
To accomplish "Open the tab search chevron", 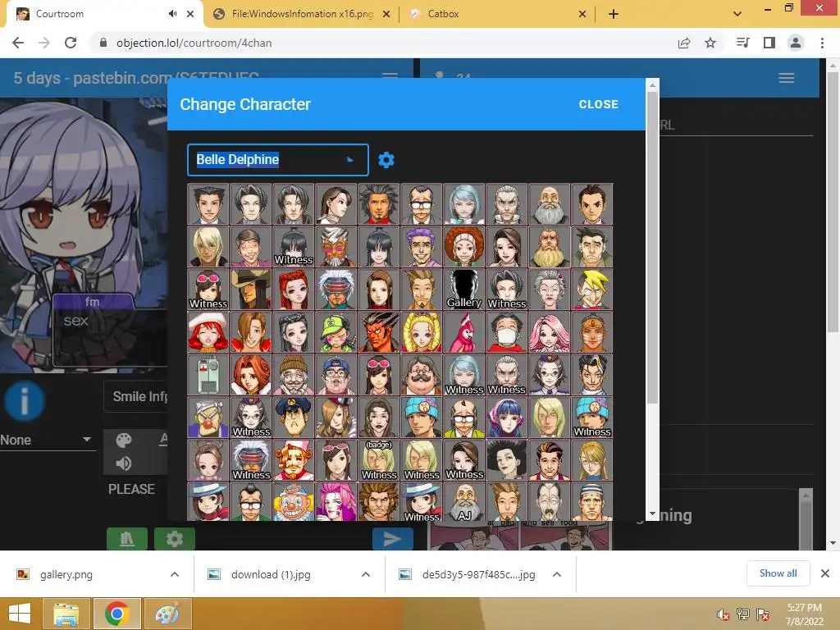I will pos(737,14).
